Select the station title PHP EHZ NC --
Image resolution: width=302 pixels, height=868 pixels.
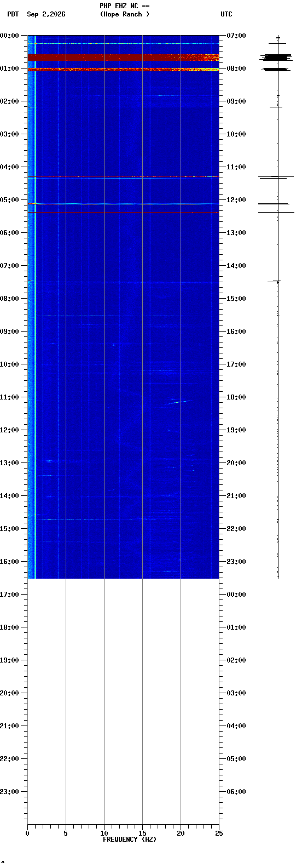(x=125, y=6)
